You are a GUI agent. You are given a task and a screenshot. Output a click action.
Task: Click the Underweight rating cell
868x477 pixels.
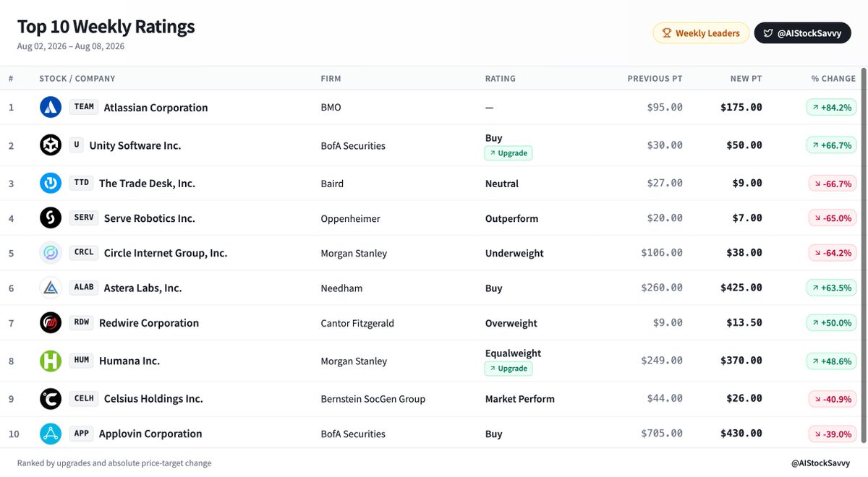(x=514, y=253)
